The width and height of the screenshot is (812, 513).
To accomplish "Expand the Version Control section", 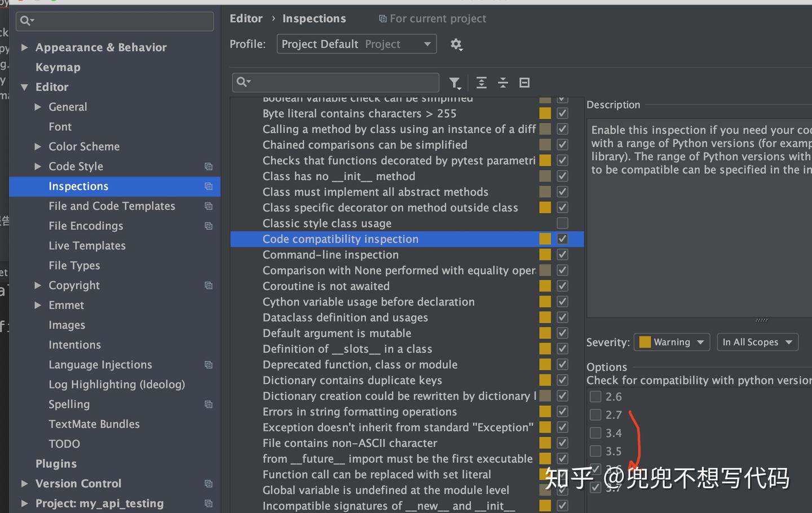I will point(25,483).
